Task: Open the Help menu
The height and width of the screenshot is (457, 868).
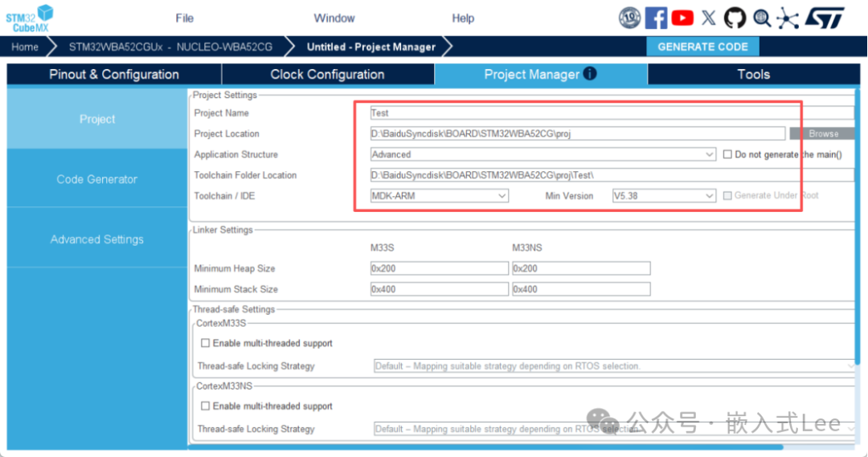Action: (463, 18)
